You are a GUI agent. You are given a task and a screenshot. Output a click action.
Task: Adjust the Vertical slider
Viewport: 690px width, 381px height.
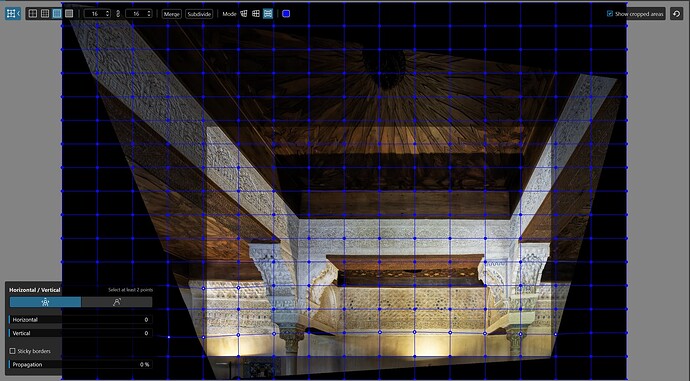tap(81, 333)
